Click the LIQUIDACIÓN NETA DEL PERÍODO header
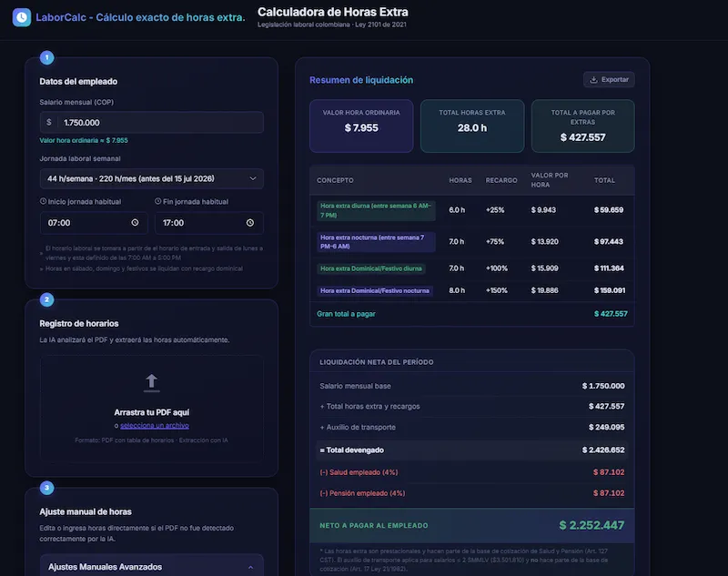Viewport: 728px width, 576px height. coord(377,362)
